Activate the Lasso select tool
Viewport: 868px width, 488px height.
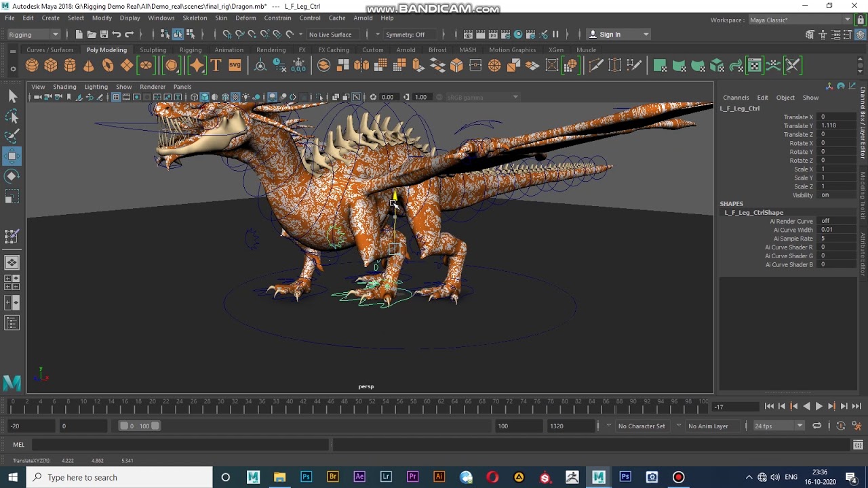point(12,117)
